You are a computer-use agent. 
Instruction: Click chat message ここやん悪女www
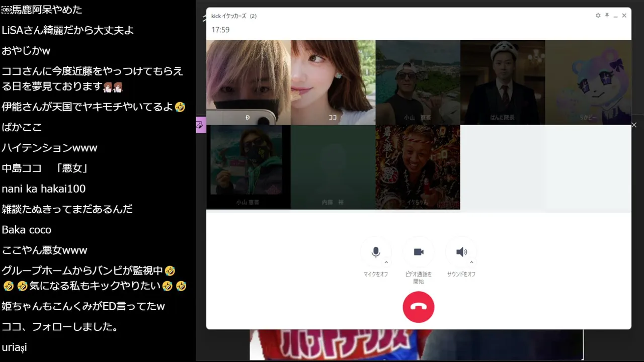coord(44,250)
